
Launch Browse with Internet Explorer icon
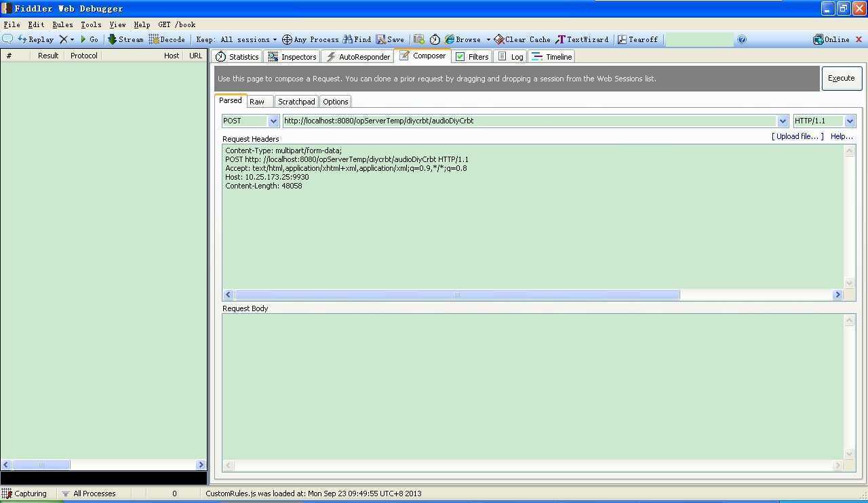tap(462, 39)
